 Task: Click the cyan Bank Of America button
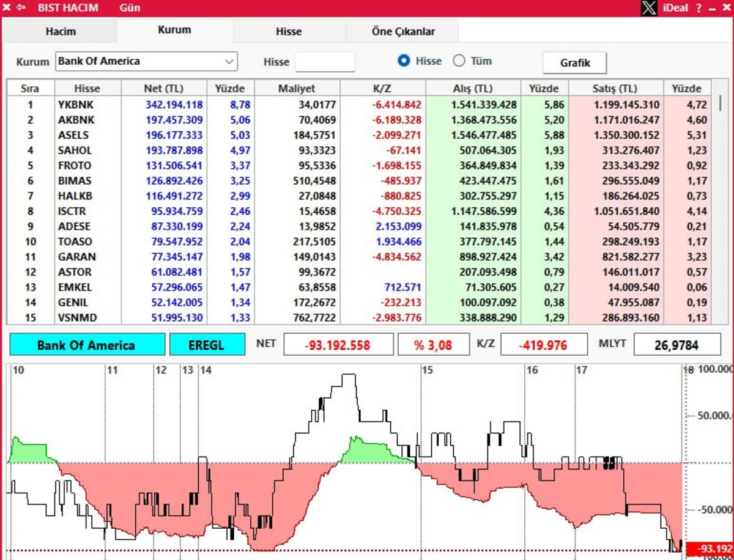(87, 344)
